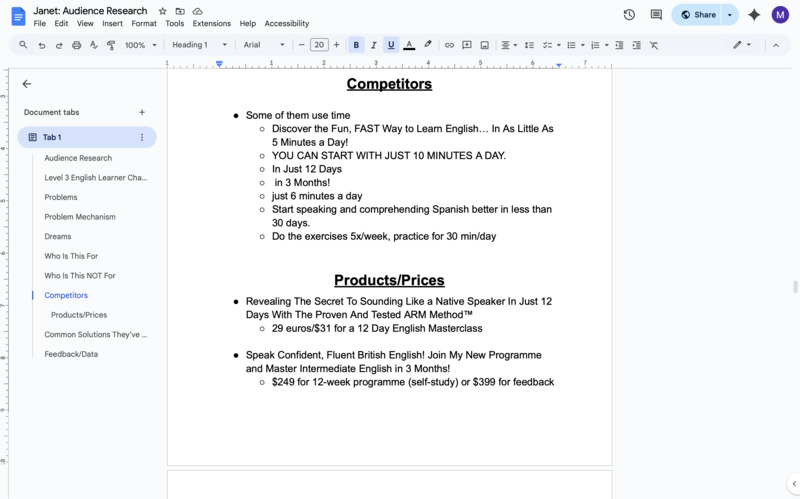
Task: Click the search magnifier in toolbar
Action: 23,45
